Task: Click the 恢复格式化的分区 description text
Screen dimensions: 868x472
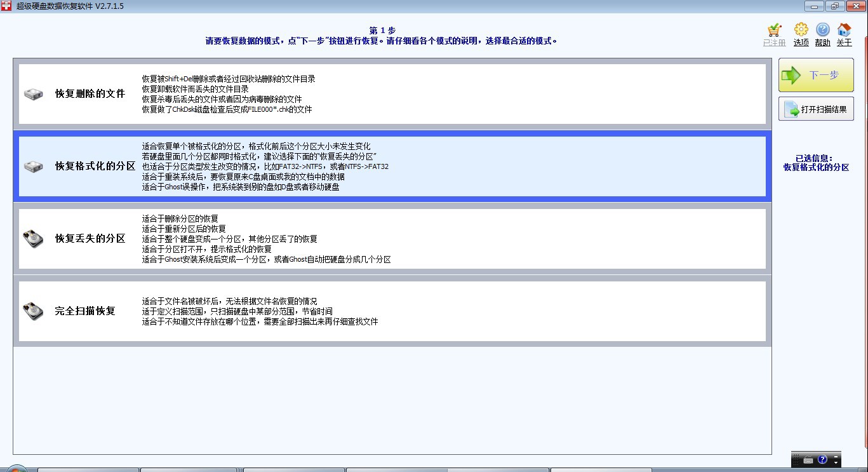Action: pyautogui.click(x=265, y=166)
